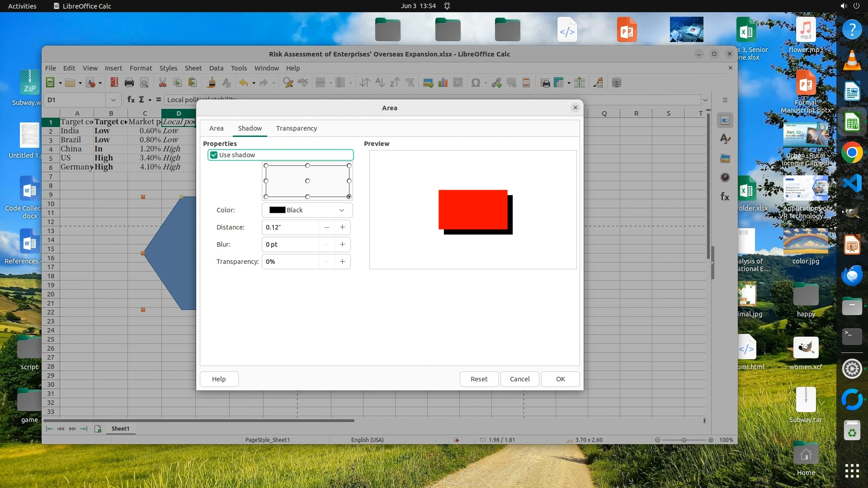Uncheck the Use shadow checkbox
This screenshot has width=868, height=488.
coord(214,155)
